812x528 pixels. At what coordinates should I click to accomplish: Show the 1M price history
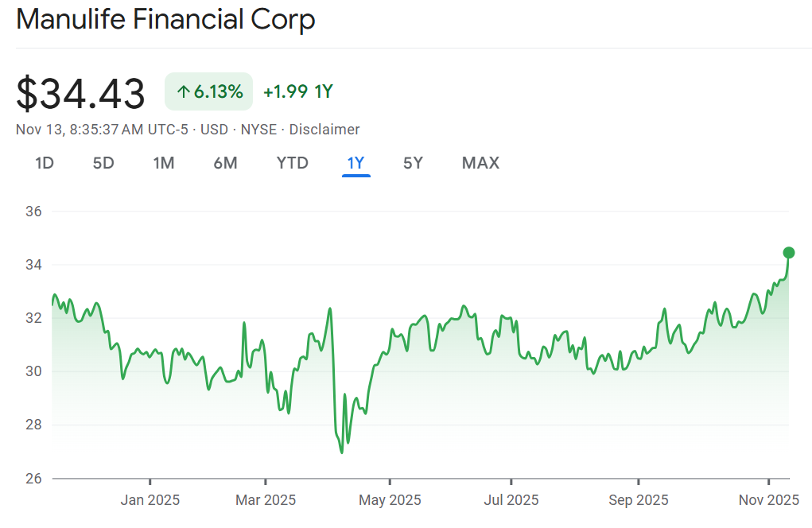pos(164,163)
